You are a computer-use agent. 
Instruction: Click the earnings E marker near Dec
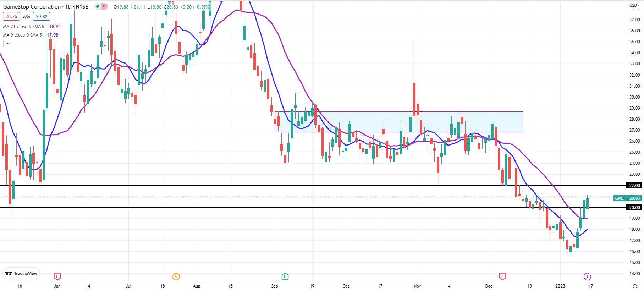pyautogui.click(x=502, y=276)
